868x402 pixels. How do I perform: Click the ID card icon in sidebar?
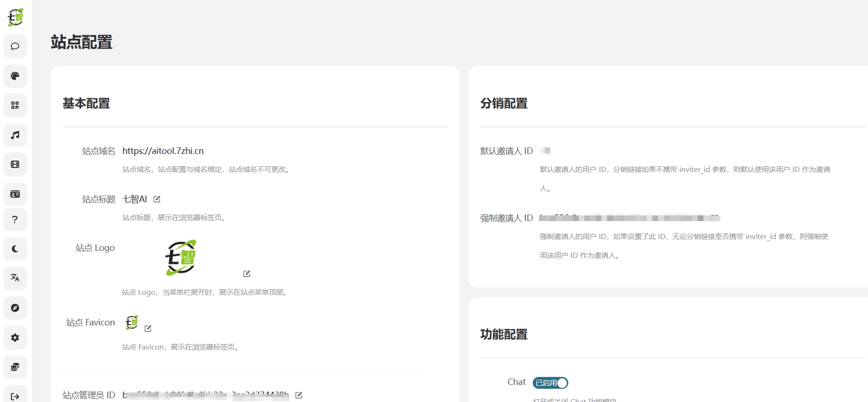click(15, 194)
